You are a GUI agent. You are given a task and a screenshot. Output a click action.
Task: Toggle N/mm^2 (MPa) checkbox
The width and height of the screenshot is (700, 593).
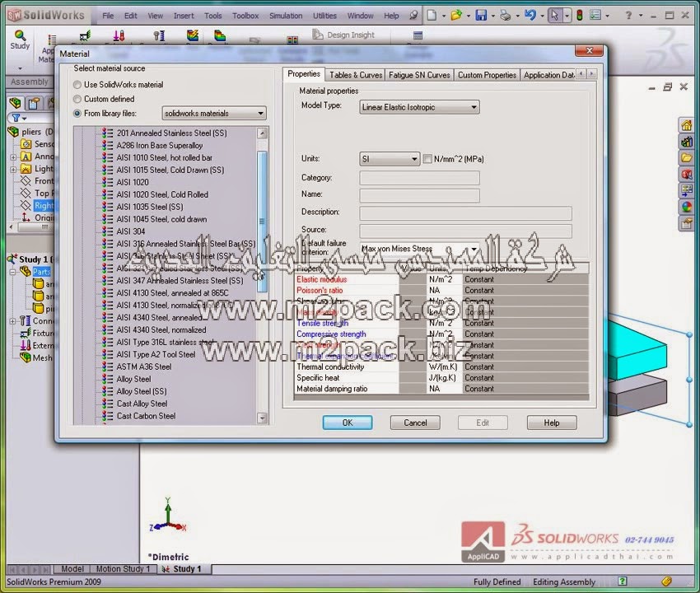[427, 158]
